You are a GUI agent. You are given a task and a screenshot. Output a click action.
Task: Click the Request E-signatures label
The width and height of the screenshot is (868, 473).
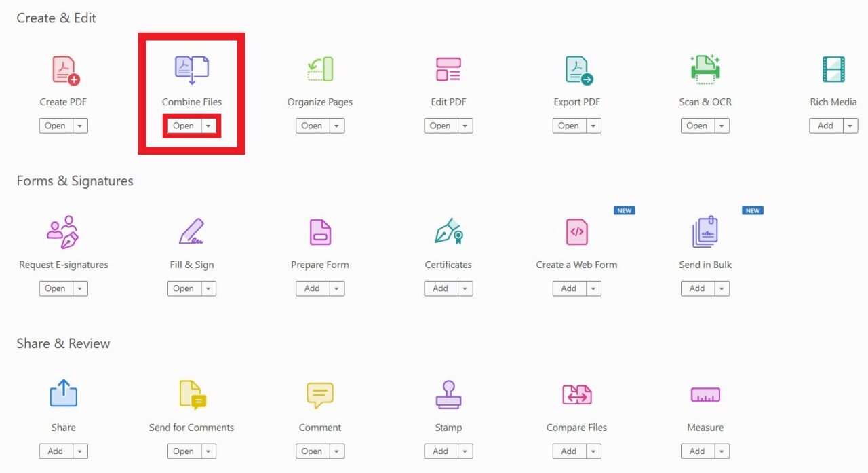pos(64,265)
